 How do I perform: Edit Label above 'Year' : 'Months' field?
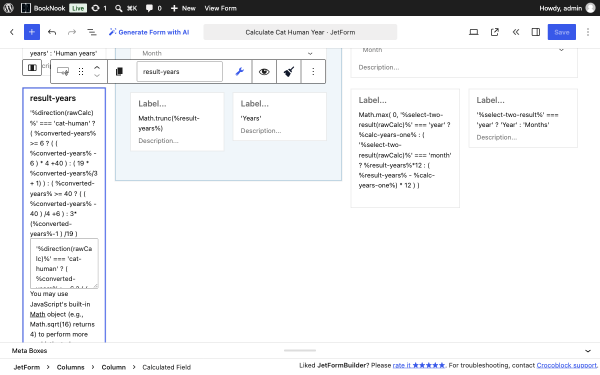pyautogui.click(x=490, y=100)
